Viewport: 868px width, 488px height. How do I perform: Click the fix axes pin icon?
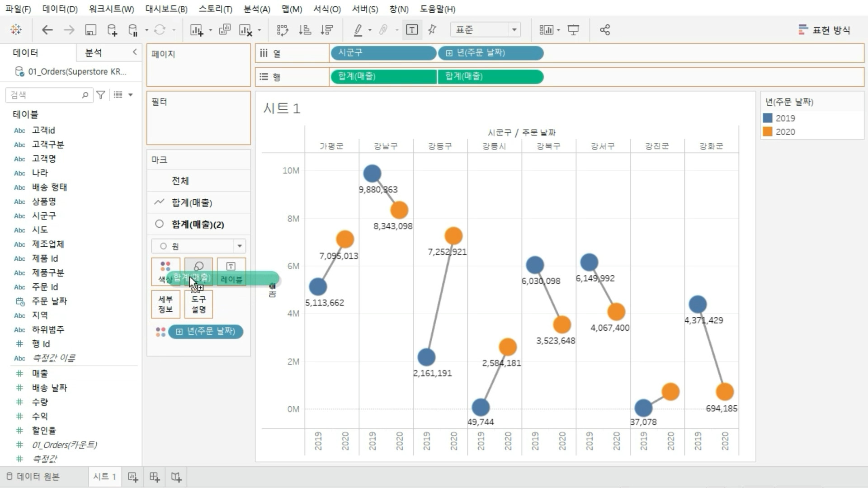coord(432,30)
